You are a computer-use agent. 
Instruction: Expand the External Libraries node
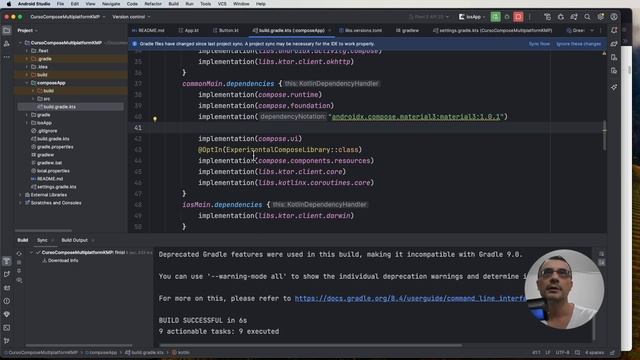point(20,195)
